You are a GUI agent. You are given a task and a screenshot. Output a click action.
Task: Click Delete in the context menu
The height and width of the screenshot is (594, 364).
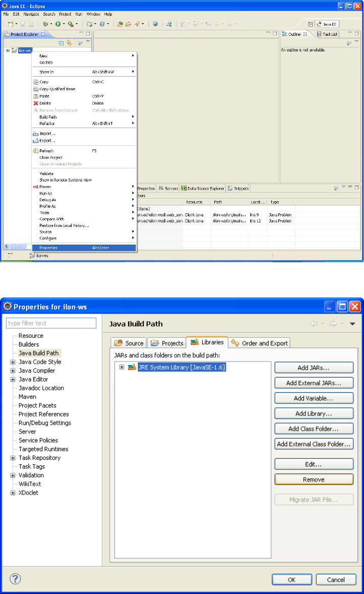point(84,103)
